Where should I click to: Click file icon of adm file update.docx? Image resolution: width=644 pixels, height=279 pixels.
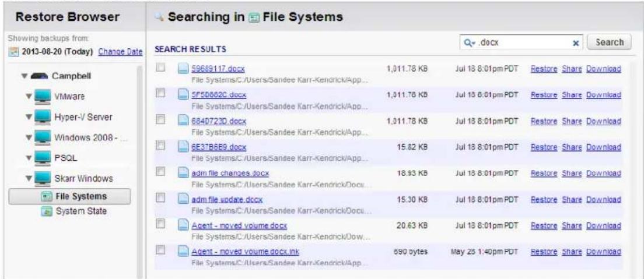(x=183, y=199)
